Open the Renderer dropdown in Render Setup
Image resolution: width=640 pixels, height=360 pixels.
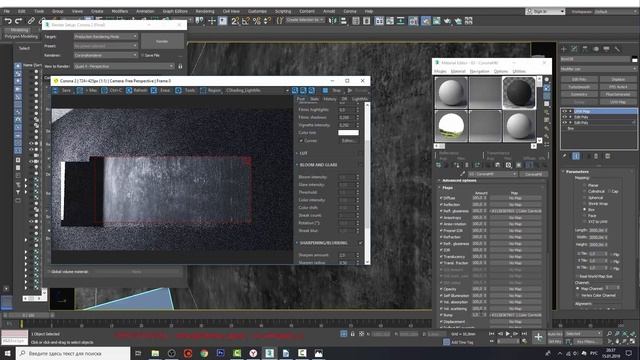(x=106, y=55)
